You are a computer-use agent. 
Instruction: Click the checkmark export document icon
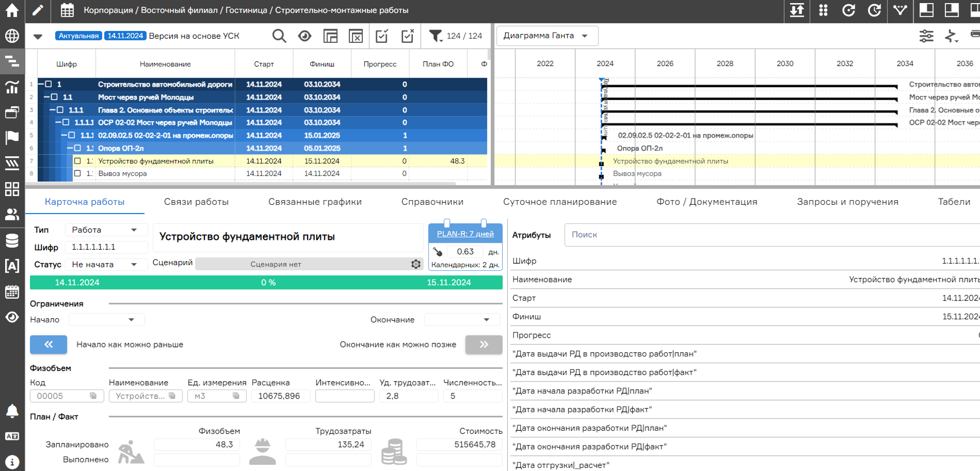407,36
